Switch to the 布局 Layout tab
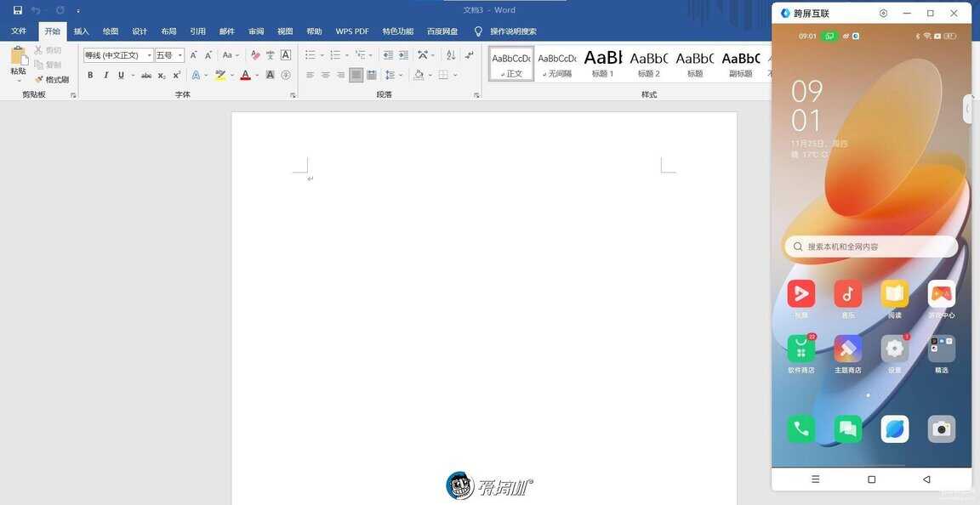Screen dimensions: 980x505 coord(168,31)
